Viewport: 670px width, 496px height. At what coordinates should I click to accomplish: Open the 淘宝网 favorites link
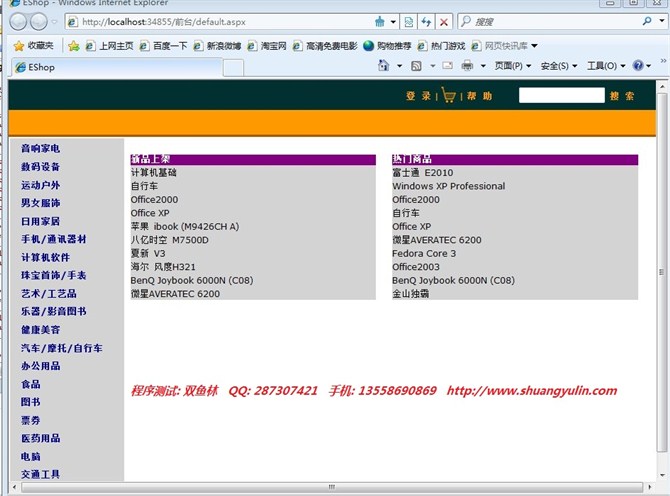click(x=267, y=46)
